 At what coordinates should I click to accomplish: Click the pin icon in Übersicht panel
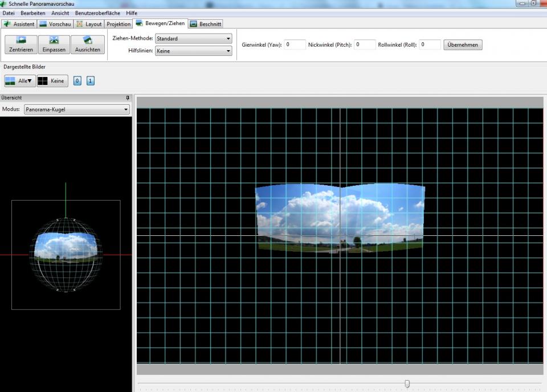(x=128, y=98)
